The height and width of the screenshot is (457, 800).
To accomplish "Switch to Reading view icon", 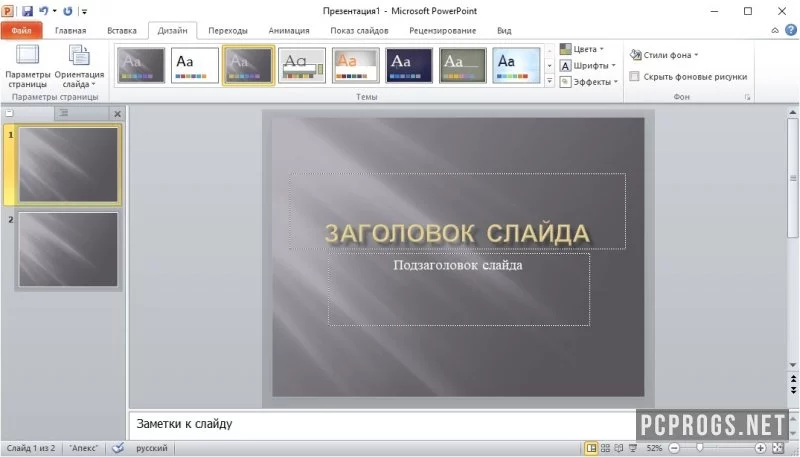I will [x=619, y=448].
